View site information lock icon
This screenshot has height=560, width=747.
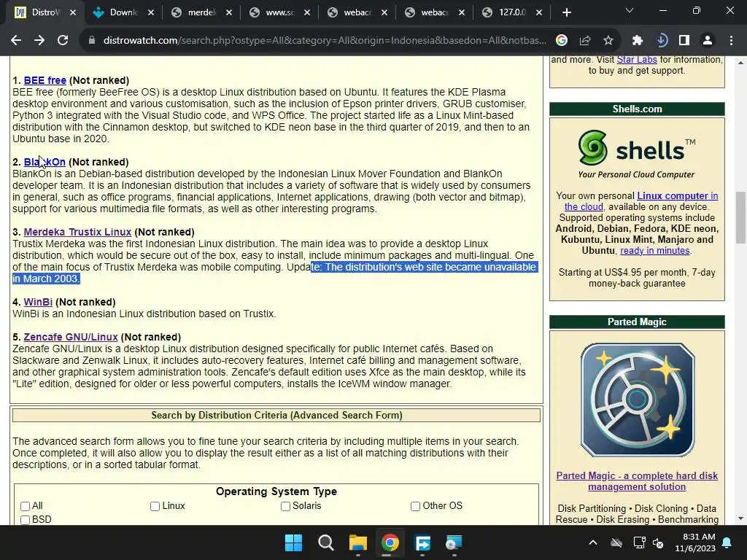(x=92, y=41)
